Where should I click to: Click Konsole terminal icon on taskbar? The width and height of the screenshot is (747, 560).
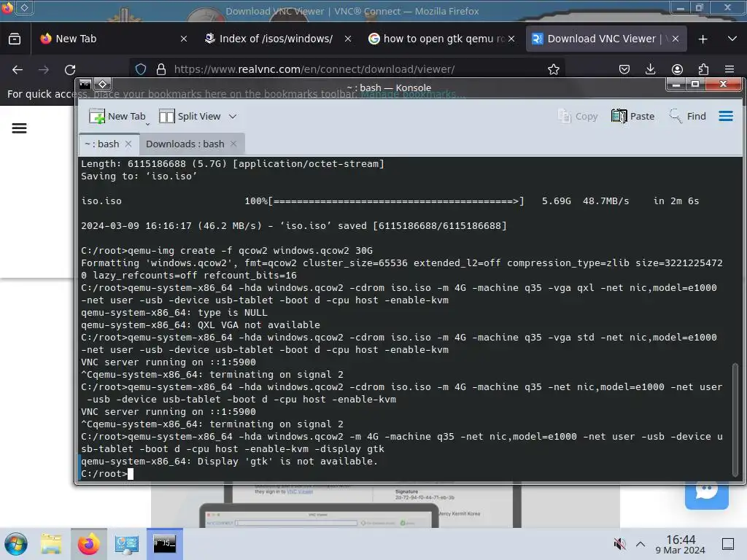coord(164,544)
